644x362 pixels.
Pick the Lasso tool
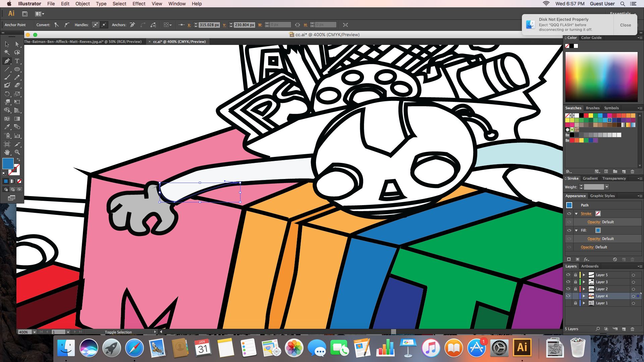(x=17, y=53)
